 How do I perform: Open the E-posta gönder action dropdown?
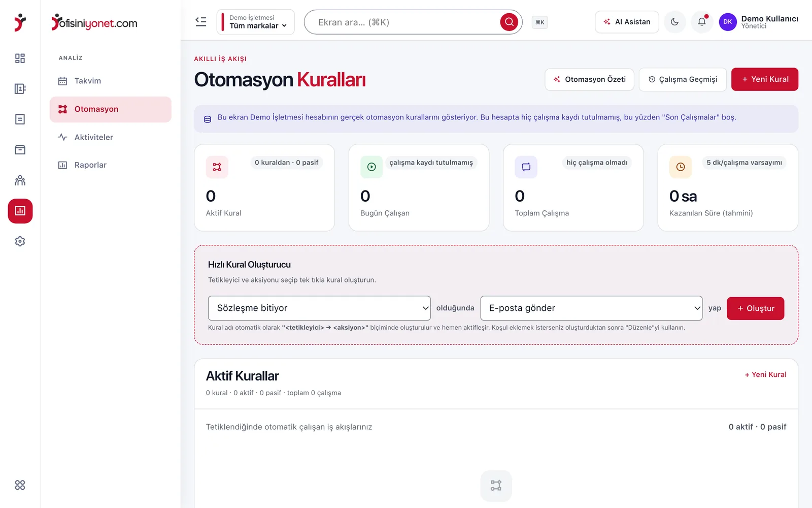tap(591, 308)
